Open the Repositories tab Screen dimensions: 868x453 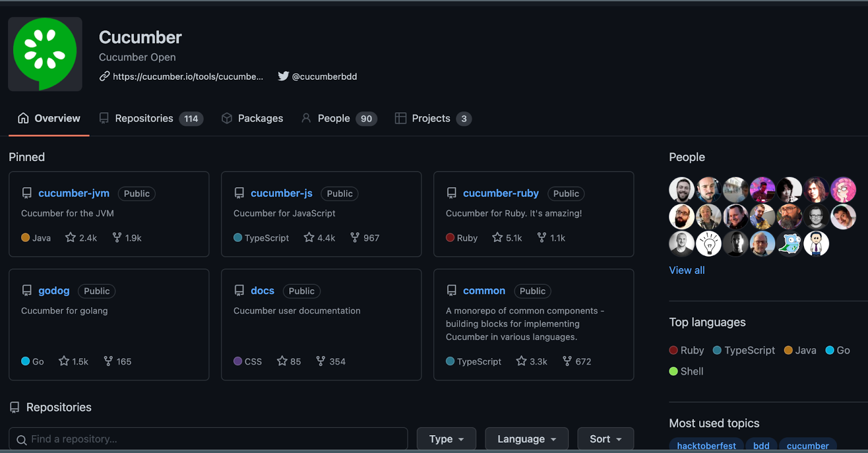pos(151,118)
